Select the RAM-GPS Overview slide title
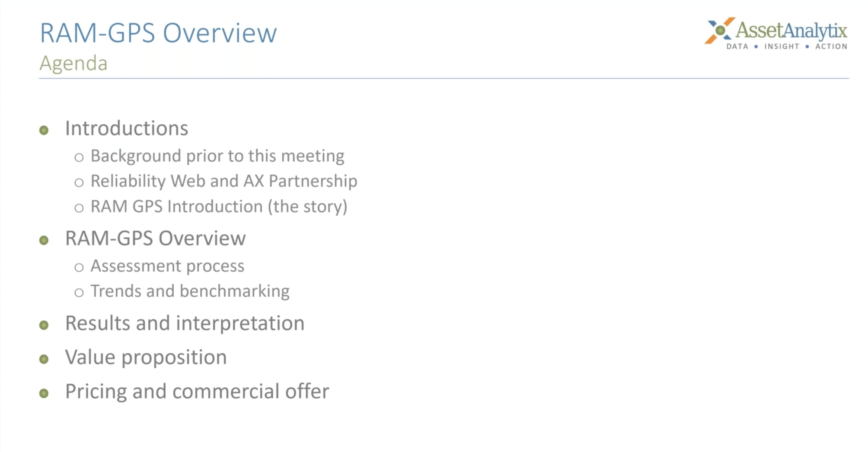The image size is (868, 452). click(158, 33)
